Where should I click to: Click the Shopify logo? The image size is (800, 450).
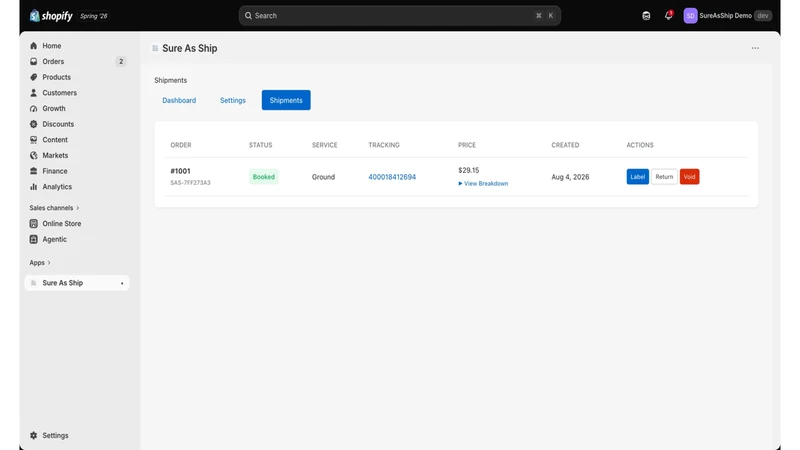[x=51, y=16]
